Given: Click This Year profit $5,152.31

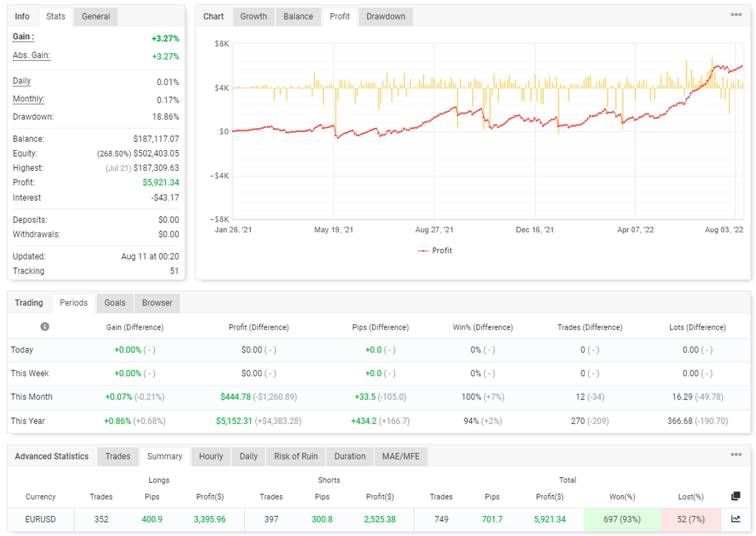Looking at the screenshot, I should point(234,421).
